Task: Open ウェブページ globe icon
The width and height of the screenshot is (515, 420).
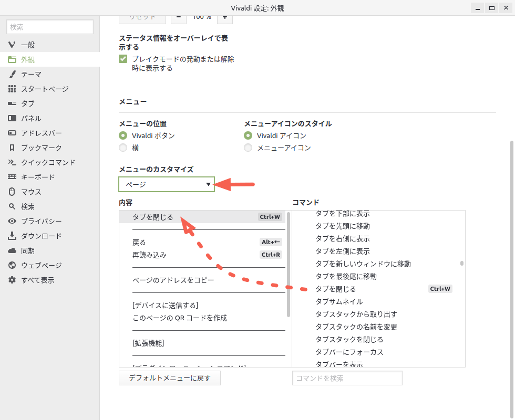Action: pyautogui.click(x=12, y=265)
